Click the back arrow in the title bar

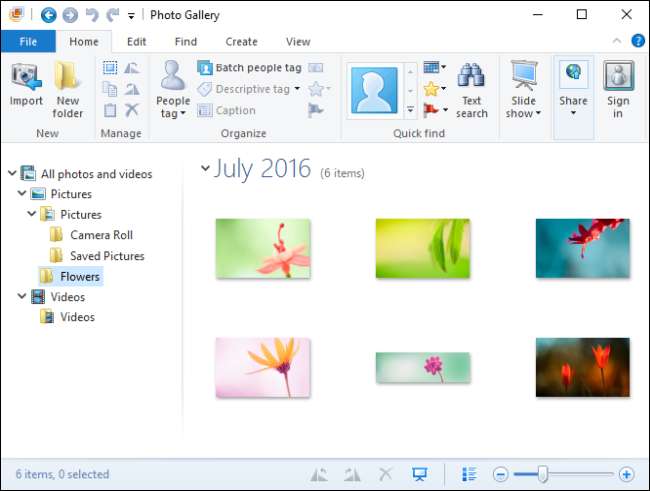pos(49,15)
